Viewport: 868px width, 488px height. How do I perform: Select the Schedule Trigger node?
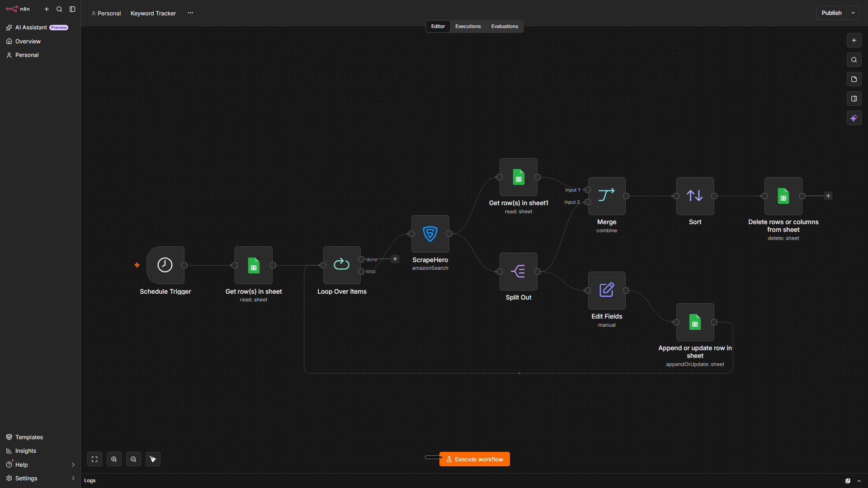pos(165,265)
